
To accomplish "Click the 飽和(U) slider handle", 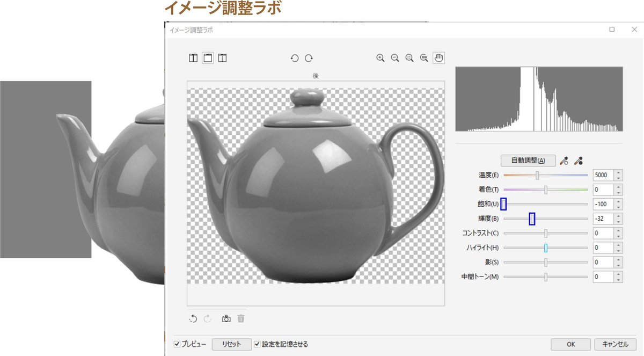I will pyautogui.click(x=504, y=204).
